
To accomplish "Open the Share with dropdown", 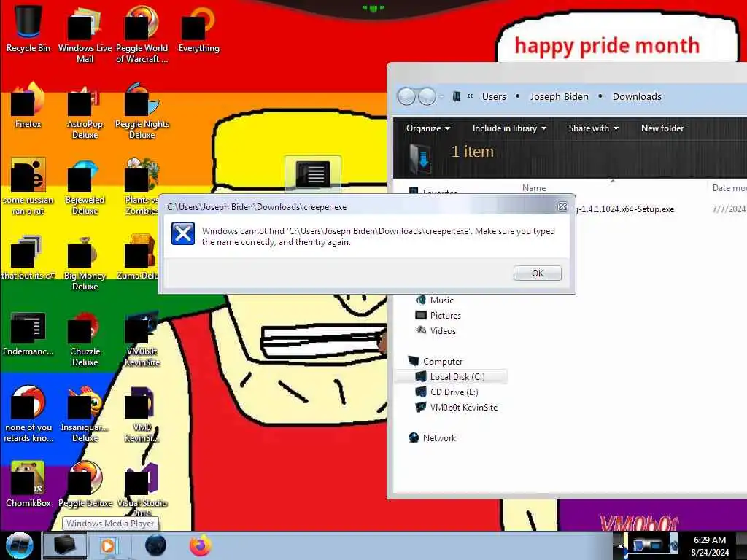I will point(593,128).
